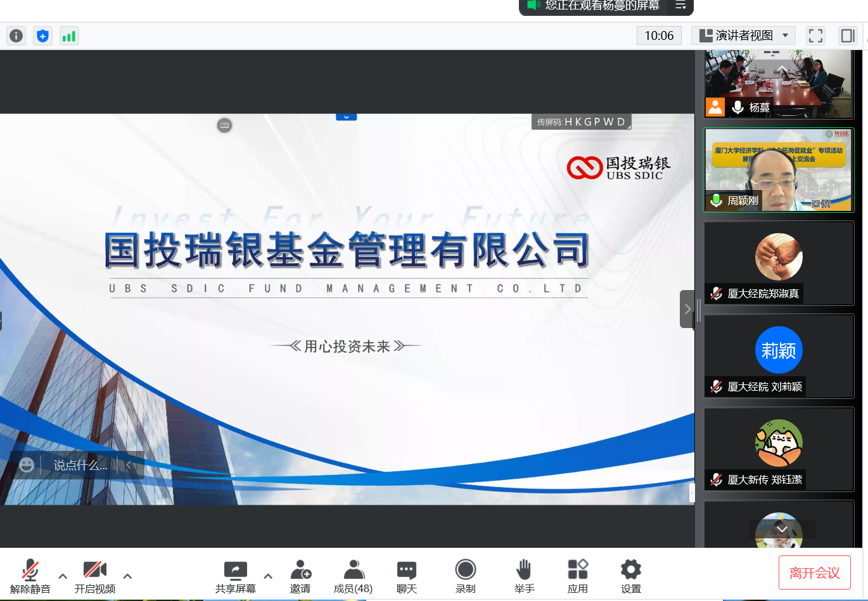868x601 pixels.
Task: Open Settings (设置)
Action: tap(630, 576)
